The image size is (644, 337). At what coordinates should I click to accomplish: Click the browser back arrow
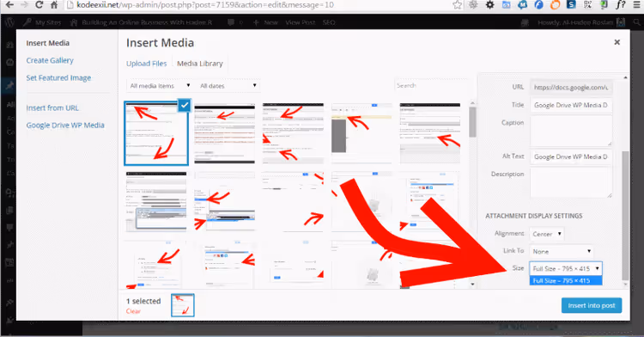[9, 5]
